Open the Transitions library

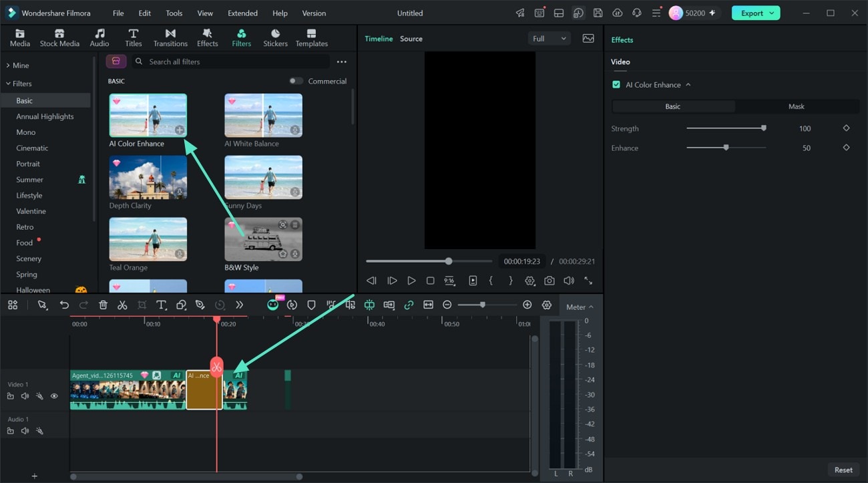(170, 38)
